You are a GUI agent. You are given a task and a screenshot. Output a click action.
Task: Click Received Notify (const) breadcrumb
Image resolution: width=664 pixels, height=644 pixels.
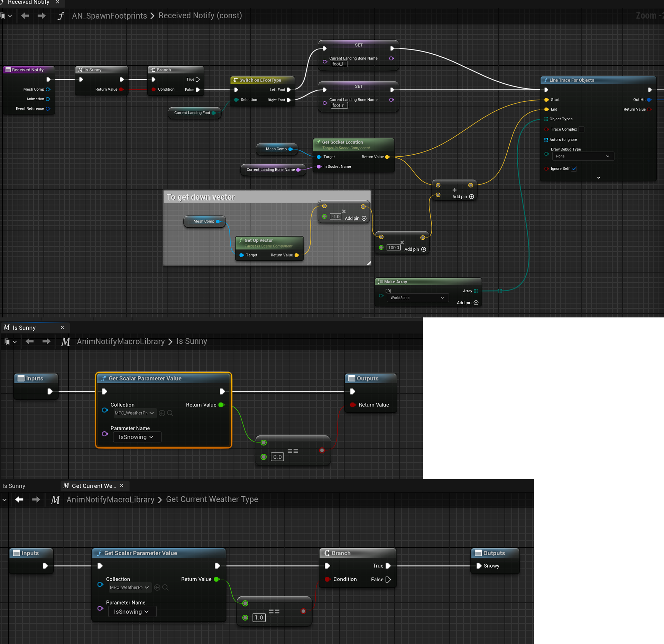click(x=200, y=16)
